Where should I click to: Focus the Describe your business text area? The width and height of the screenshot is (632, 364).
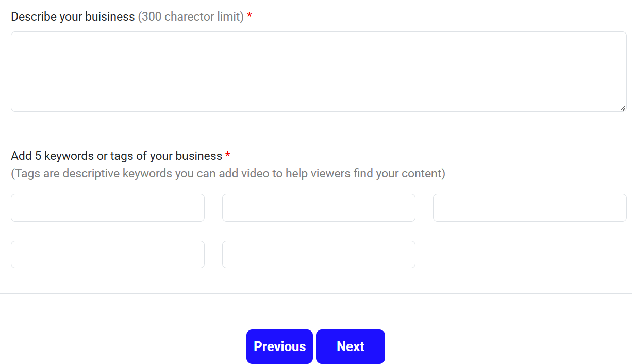(319, 72)
